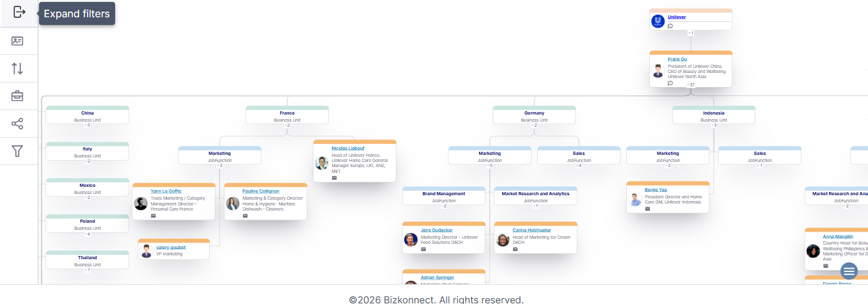868x304 pixels.
Task: Click Jens Gudacker's profile photo
Action: [411, 239]
